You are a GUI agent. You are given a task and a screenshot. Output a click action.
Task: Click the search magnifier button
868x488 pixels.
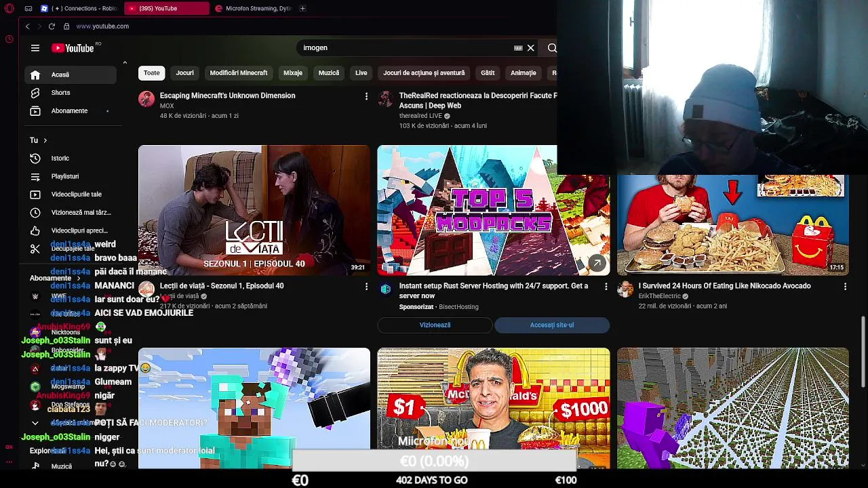pos(552,48)
